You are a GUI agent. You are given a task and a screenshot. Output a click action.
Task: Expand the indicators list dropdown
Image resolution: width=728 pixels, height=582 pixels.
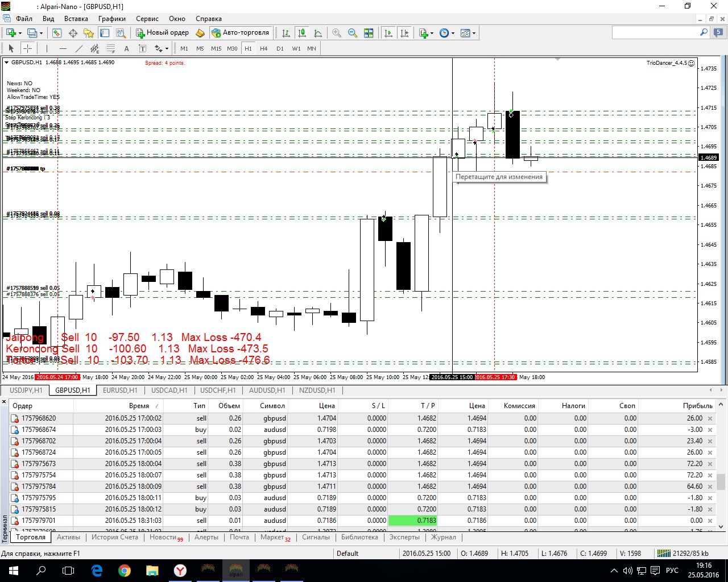pyautogui.click(x=432, y=33)
